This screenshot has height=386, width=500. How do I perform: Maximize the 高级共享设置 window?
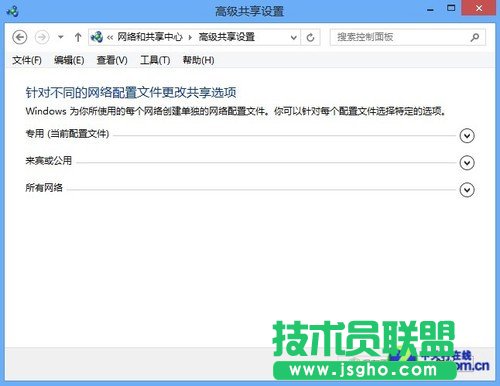451,8
